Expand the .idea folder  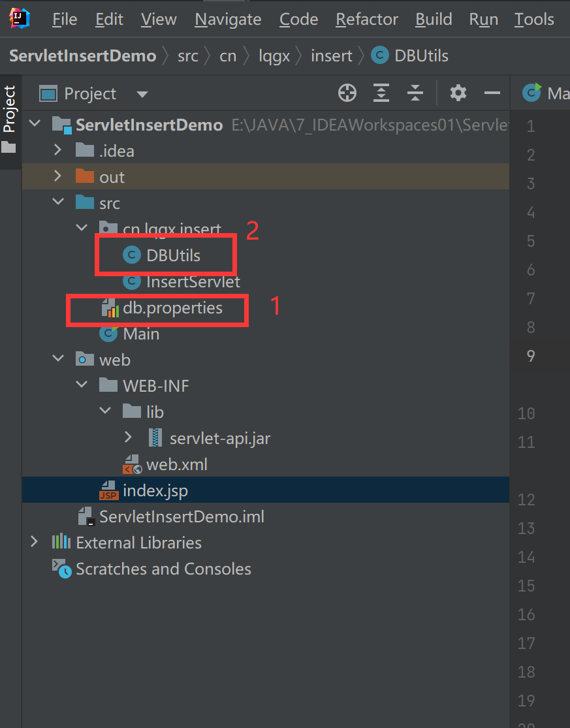coord(57,150)
